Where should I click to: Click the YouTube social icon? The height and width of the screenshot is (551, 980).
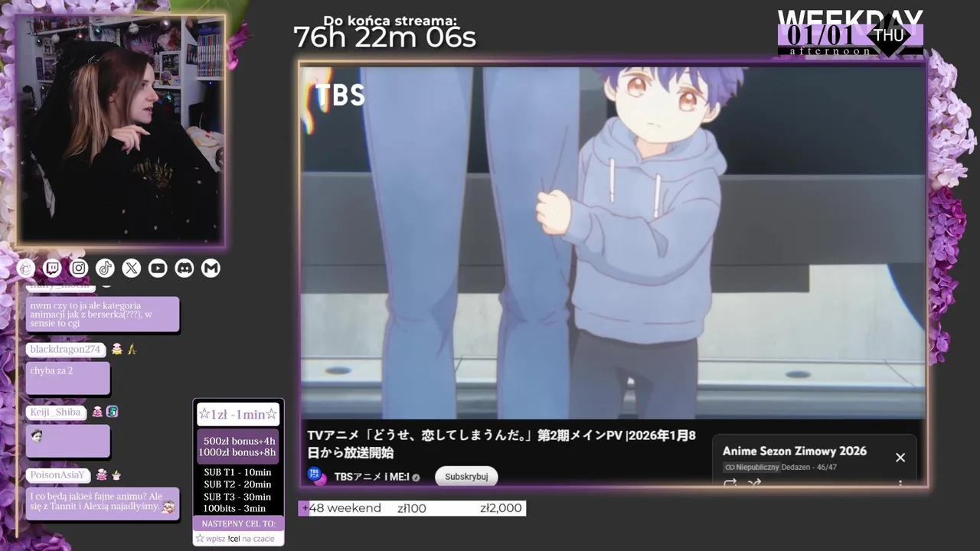pyautogui.click(x=158, y=268)
